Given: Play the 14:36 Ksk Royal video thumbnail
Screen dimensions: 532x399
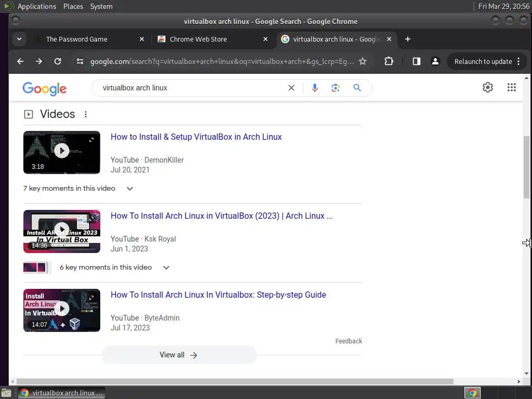Looking at the screenshot, I should (x=62, y=231).
